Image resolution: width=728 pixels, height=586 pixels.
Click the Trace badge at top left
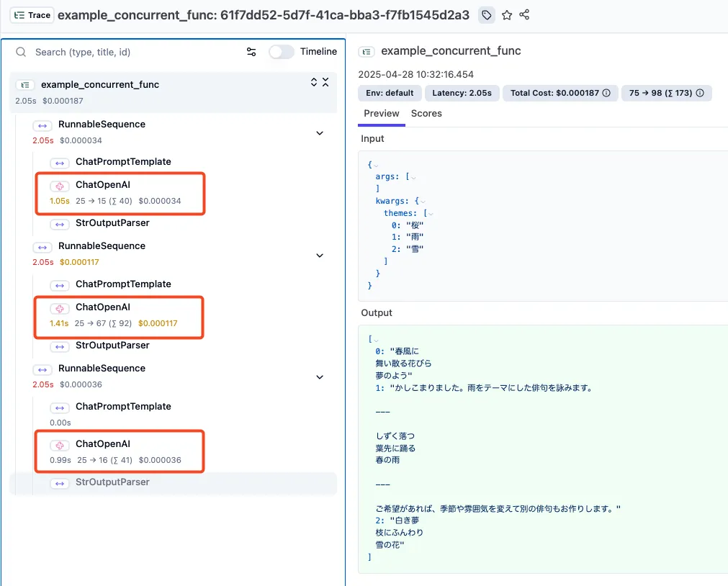pos(32,15)
